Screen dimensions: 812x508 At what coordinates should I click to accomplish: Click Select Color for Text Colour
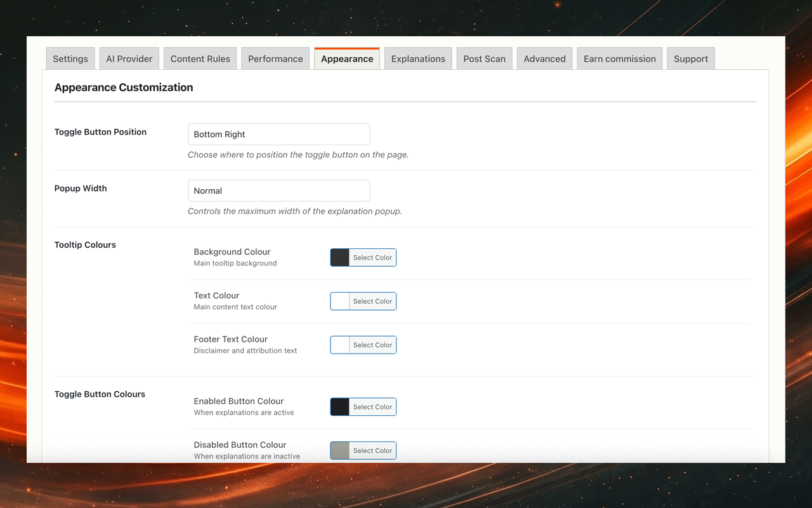[372, 301]
